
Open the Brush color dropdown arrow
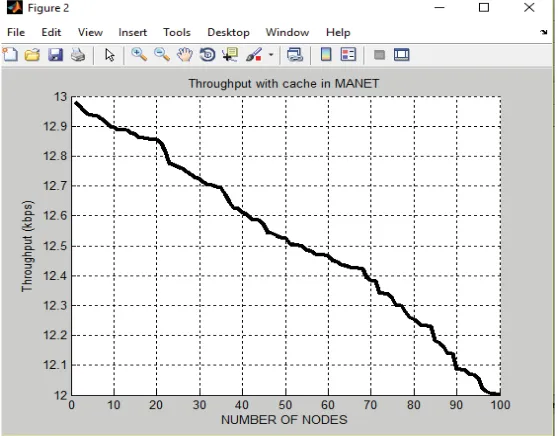271,55
